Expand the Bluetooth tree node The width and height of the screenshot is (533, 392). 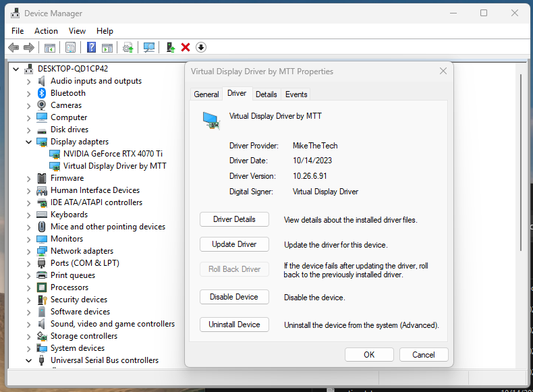point(28,94)
